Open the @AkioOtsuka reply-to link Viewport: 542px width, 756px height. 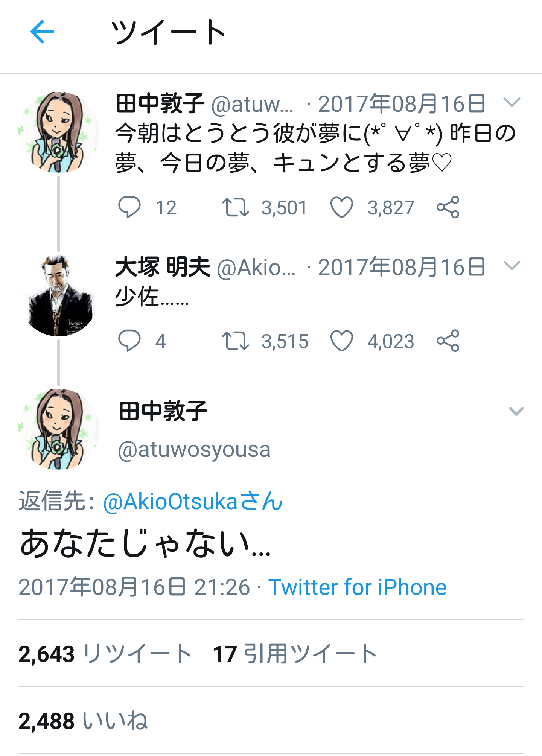tap(193, 501)
